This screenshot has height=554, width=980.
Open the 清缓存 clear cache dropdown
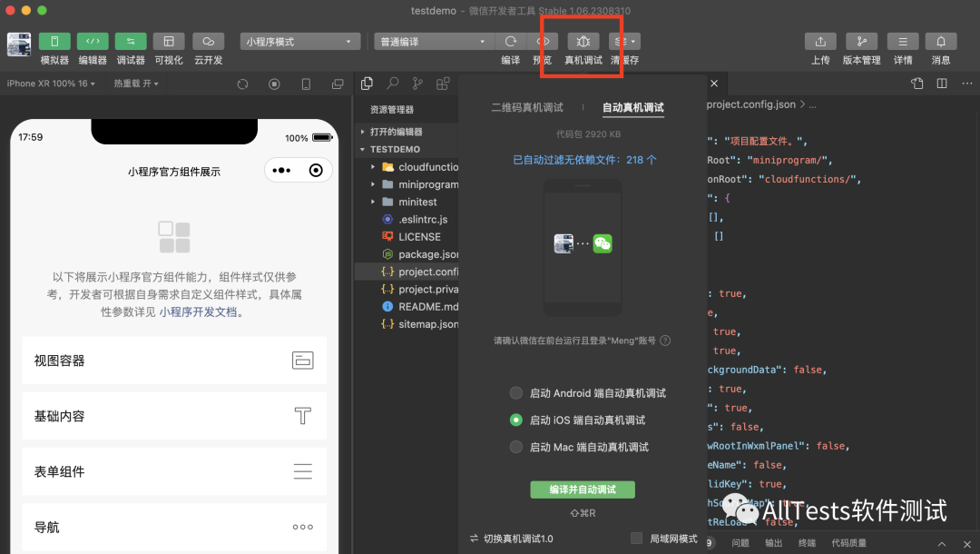tap(624, 41)
